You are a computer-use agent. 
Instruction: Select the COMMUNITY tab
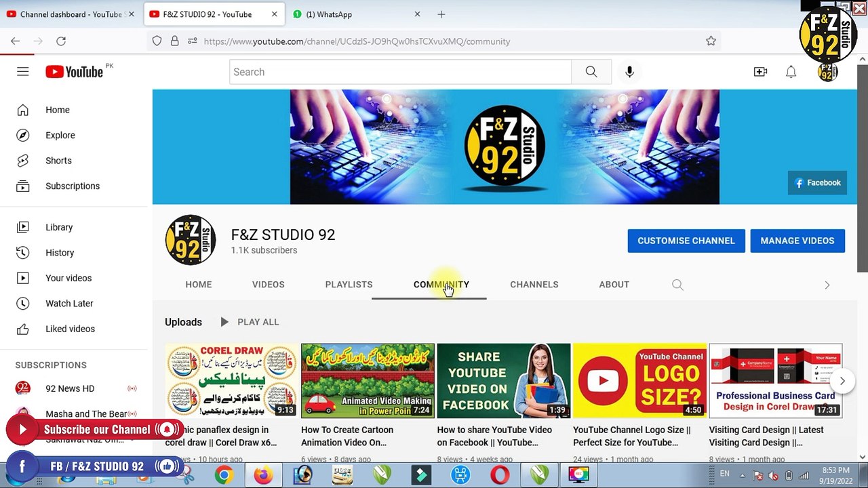(441, 285)
